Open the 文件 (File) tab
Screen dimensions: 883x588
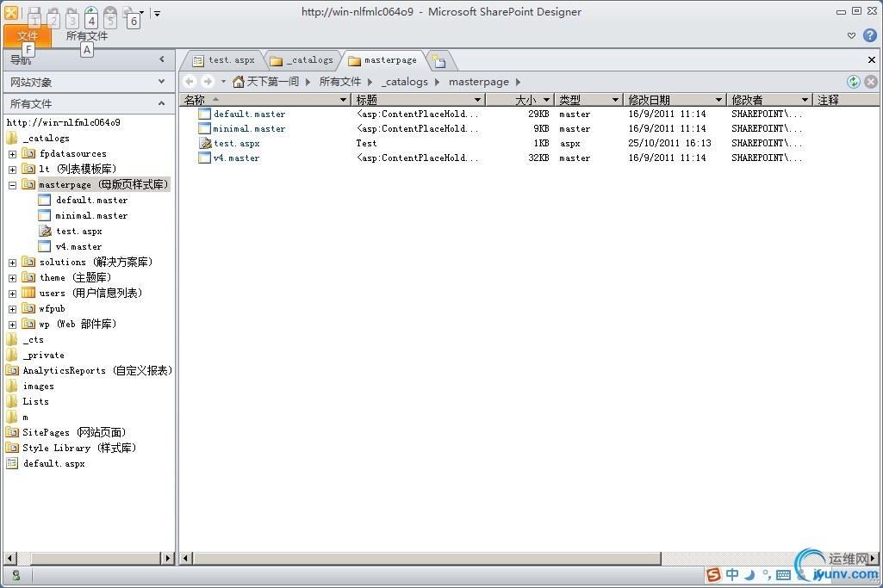(27, 36)
